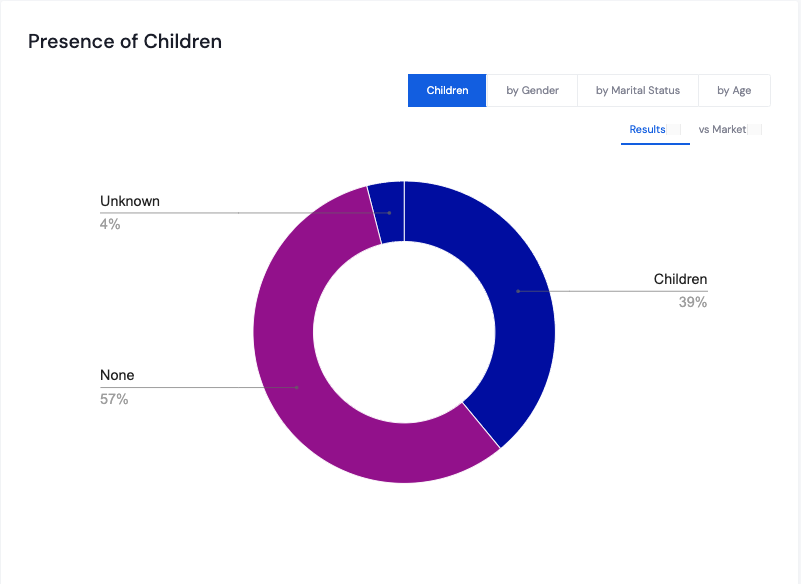The height and width of the screenshot is (584, 801).
Task: Click leader dot on None segment
Action: pyautogui.click(x=297, y=387)
